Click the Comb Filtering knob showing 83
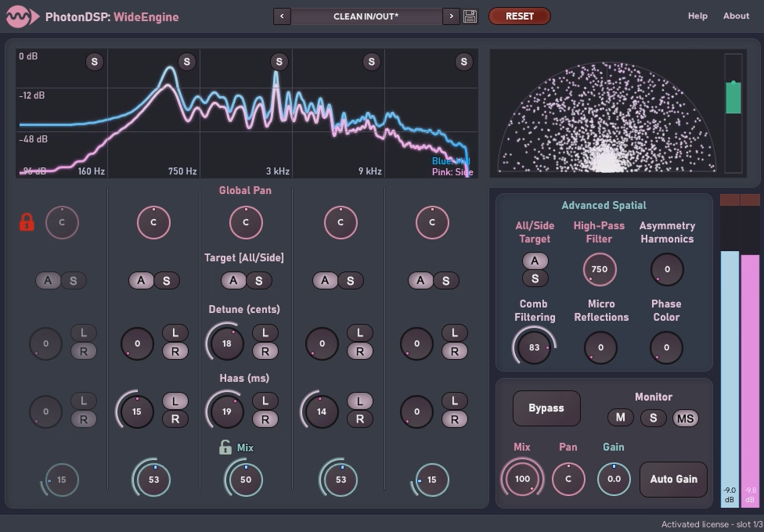Viewport: 764px width, 532px height. point(534,347)
